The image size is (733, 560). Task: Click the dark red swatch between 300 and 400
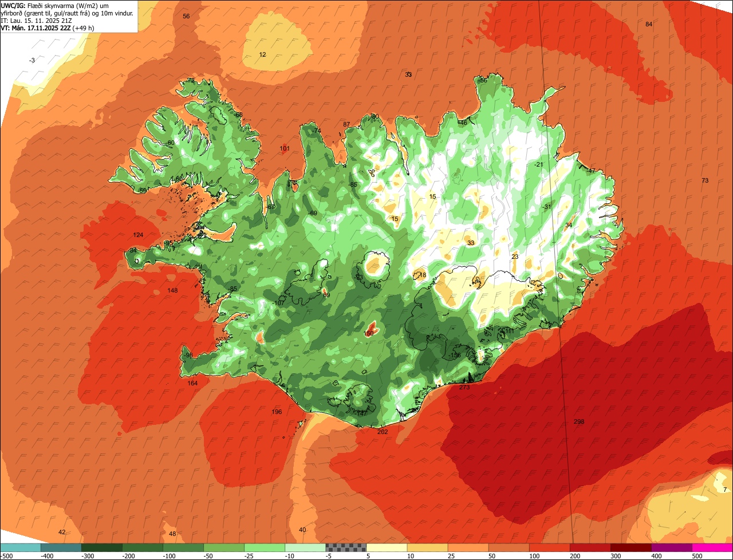pos(630,547)
